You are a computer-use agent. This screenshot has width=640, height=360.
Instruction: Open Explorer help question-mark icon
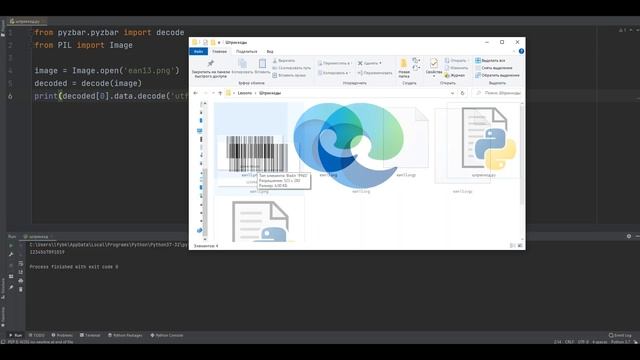(521, 51)
